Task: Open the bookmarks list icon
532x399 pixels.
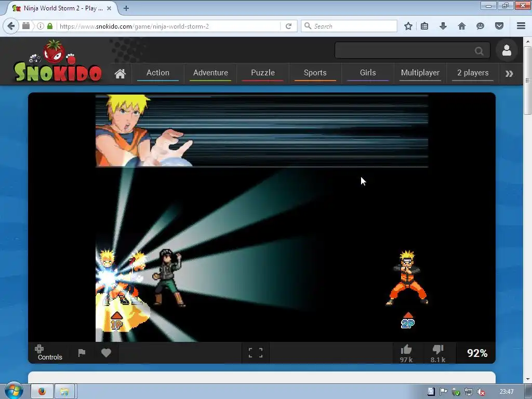Action: (424, 26)
